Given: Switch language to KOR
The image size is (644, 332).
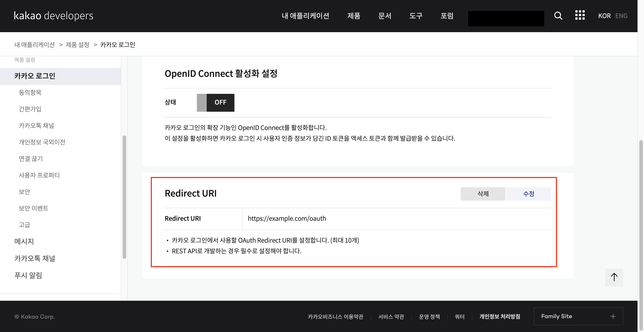Looking at the screenshot, I should click(x=604, y=16).
